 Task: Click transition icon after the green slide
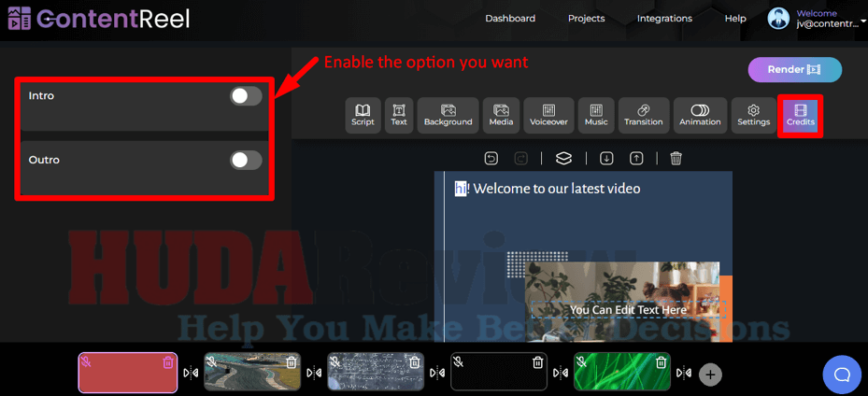pos(685,374)
